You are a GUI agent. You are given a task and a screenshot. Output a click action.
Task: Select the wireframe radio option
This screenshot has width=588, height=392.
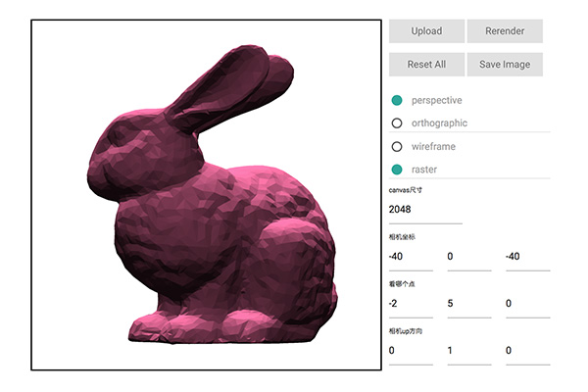[x=397, y=146]
